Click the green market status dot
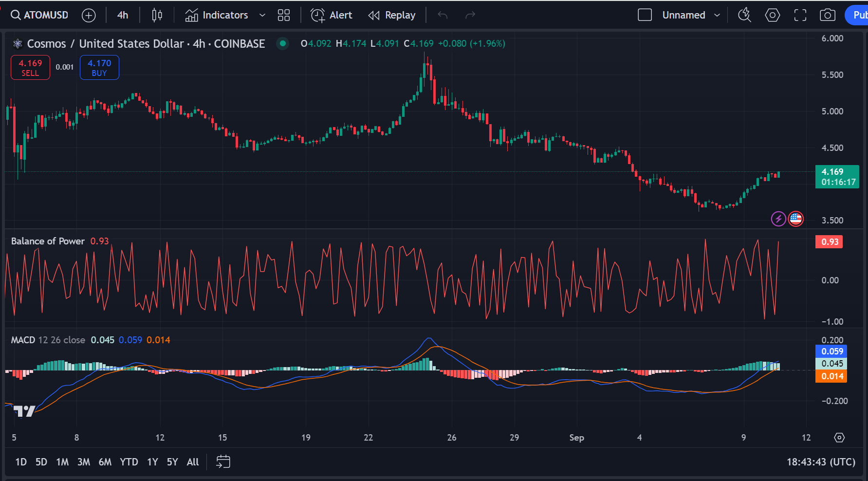Viewport: 868px width, 481px height. pos(282,43)
